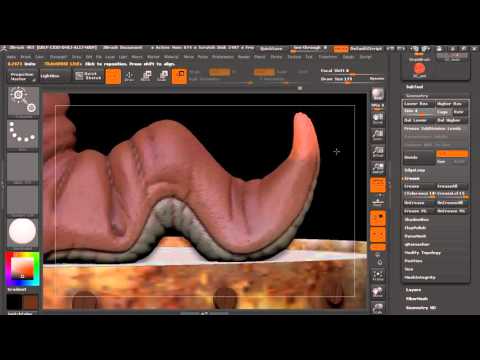480x360 pixels.
Task: Click the right shelf Scale view icon
Action: [378, 307]
